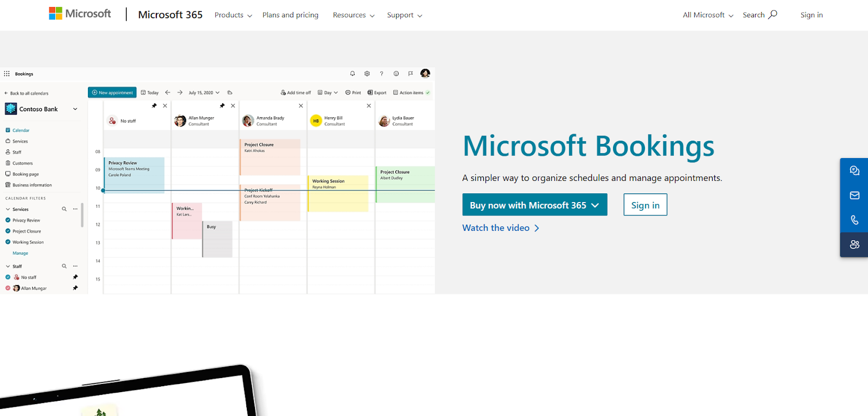Image resolution: width=868 pixels, height=416 pixels.
Task: Open the help question mark icon
Action: click(381, 73)
